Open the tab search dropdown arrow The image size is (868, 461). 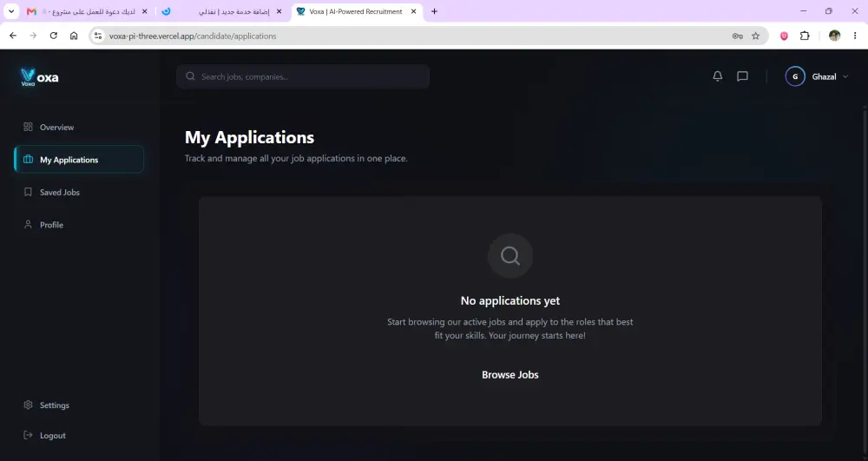coord(11,11)
